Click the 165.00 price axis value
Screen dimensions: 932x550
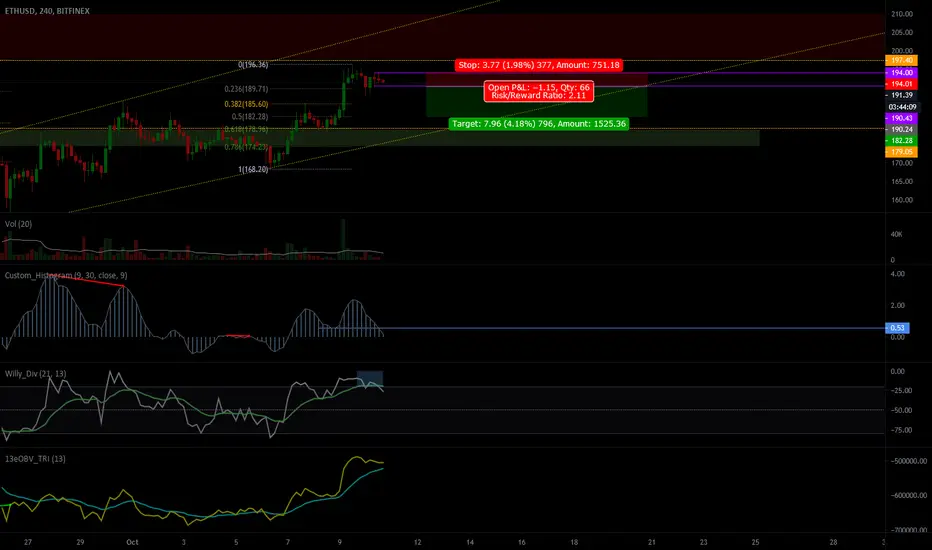coord(902,181)
